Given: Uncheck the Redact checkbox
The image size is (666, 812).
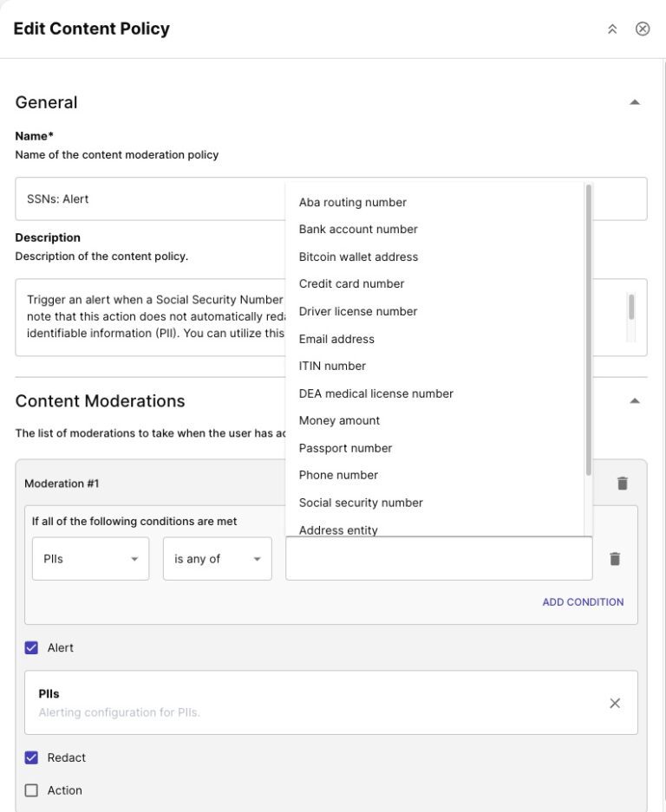Looking at the screenshot, I should [x=32, y=757].
